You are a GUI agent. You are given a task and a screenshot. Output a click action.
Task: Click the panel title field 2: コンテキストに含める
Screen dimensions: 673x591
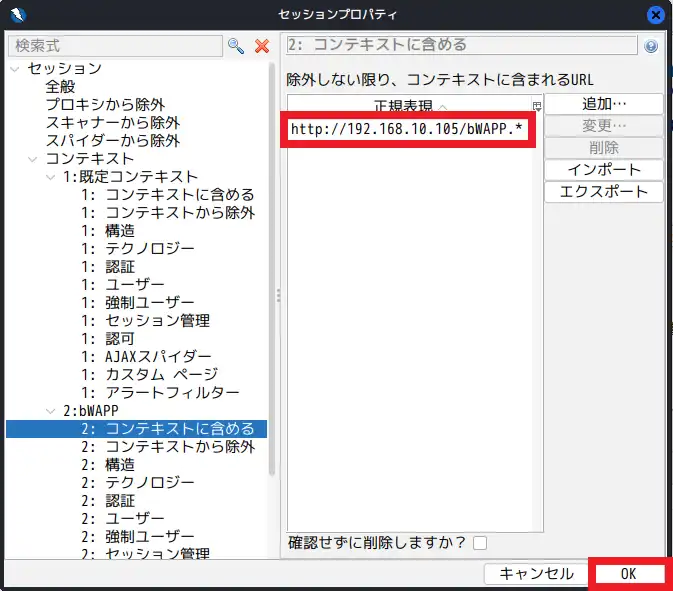point(462,45)
